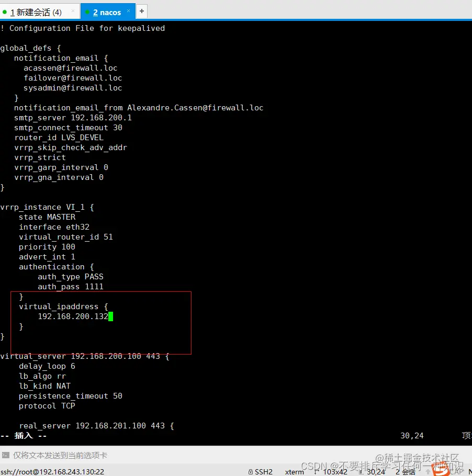Screen dimensions: 472x476
Task: Click the line 'protocol TCP'
Action: tap(47, 406)
